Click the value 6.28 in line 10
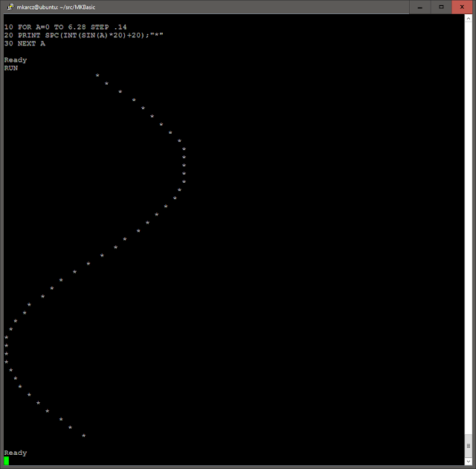The width and height of the screenshot is (476, 469). (77, 27)
